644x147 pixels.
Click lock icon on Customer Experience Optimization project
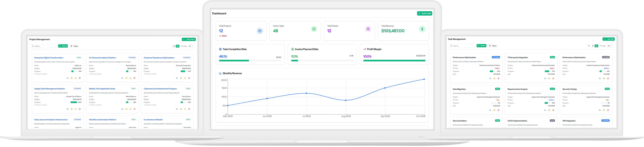coord(185,78)
